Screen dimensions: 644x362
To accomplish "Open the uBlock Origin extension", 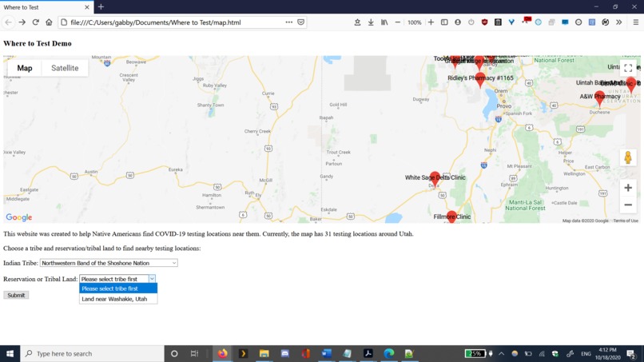I will pyautogui.click(x=485, y=22).
